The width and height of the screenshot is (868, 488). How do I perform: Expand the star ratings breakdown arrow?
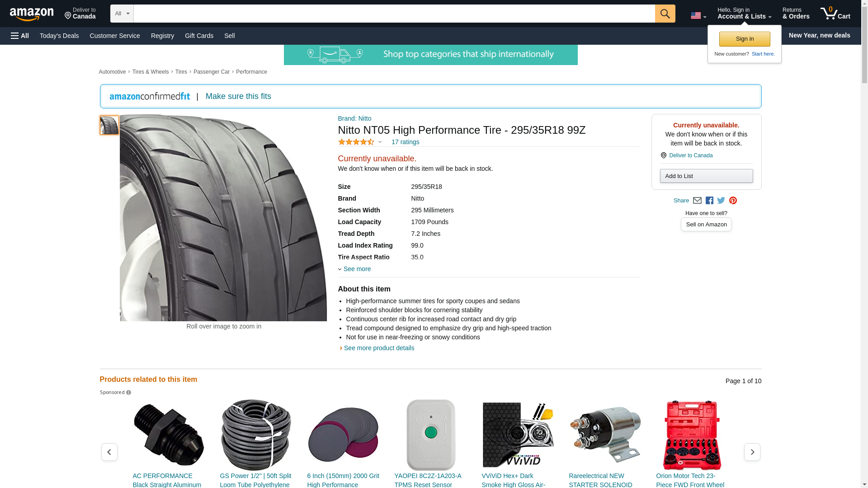[380, 142]
